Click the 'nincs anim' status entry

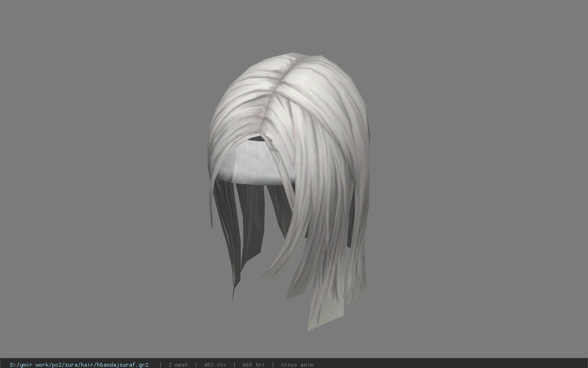click(x=297, y=365)
